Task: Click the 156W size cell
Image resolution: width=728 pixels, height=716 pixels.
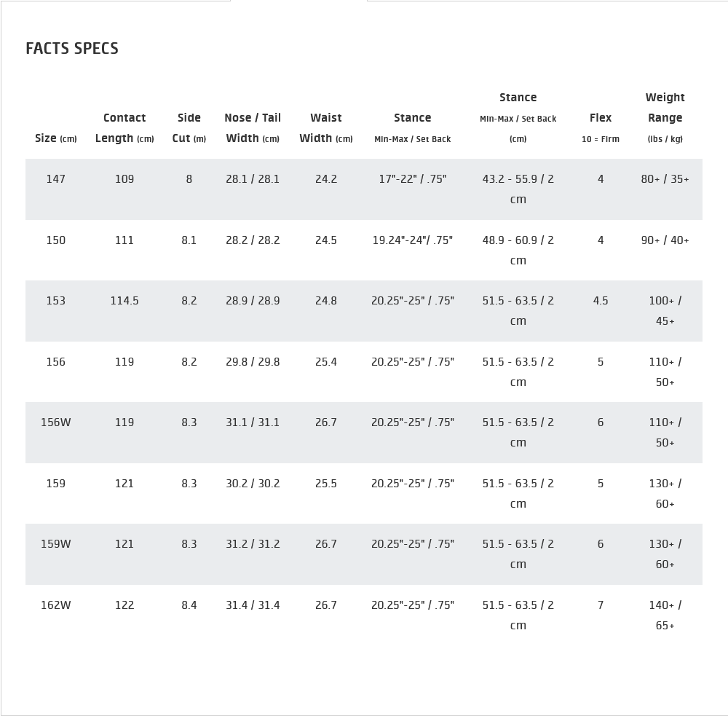Action: pos(56,422)
